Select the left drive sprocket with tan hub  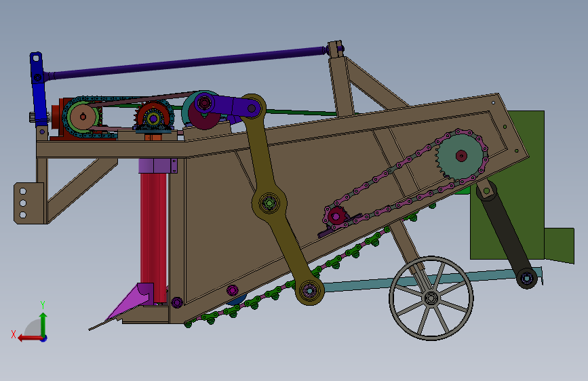click(83, 117)
